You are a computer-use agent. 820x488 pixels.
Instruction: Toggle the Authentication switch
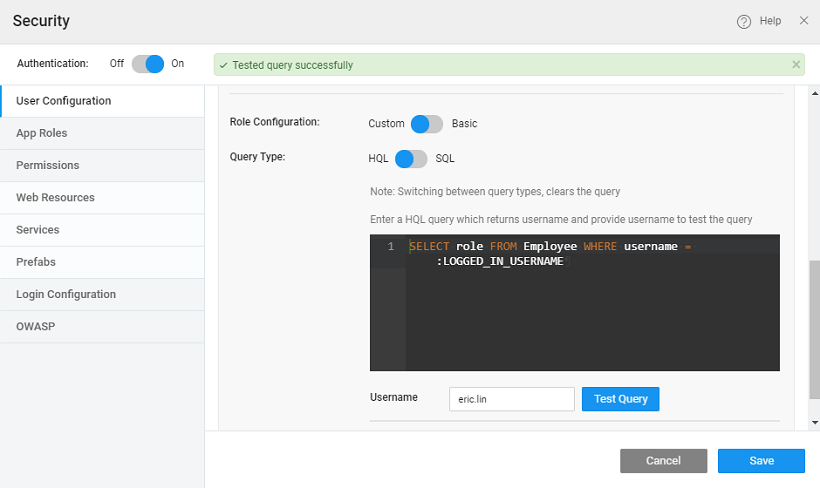tap(147, 63)
